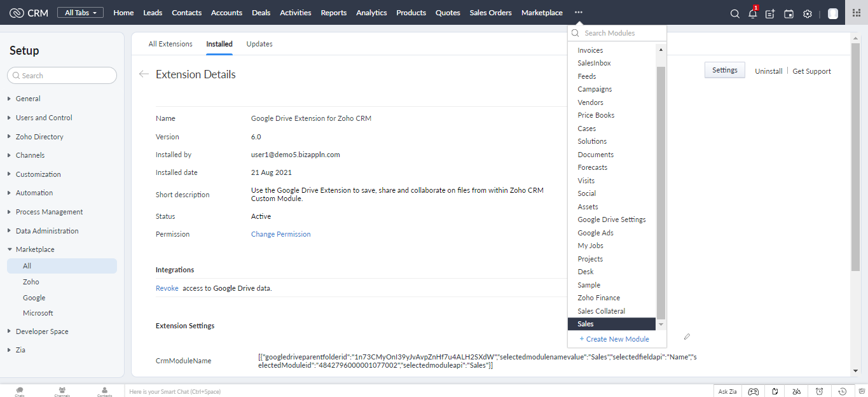Open the setup gear icon
The image size is (868, 397).
(x=808, y=13)
